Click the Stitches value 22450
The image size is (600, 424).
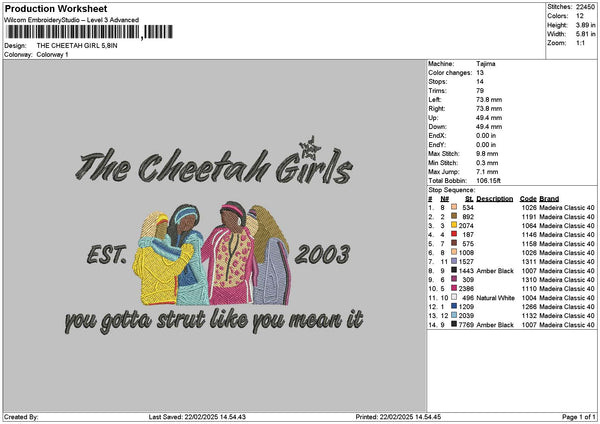(585, 7)
